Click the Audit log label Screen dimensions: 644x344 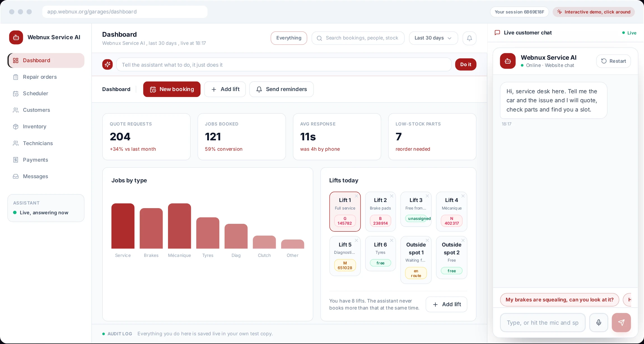[120, 334]
